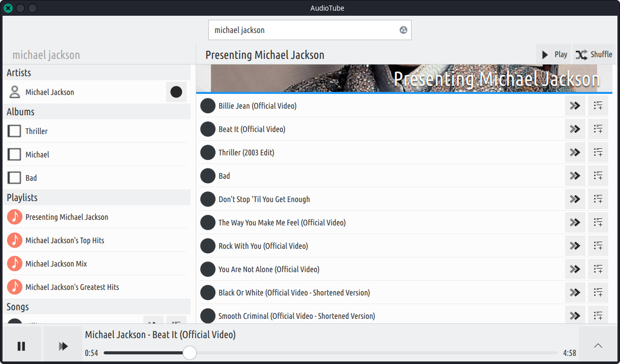
Task: Play You Are Not Alone next
Action: [575, 269]
